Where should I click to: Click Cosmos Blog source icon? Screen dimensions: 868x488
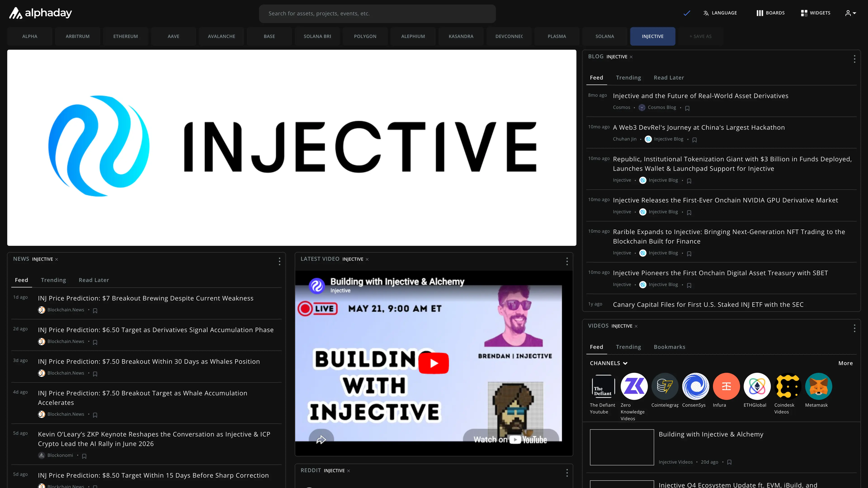pos(642,108)
